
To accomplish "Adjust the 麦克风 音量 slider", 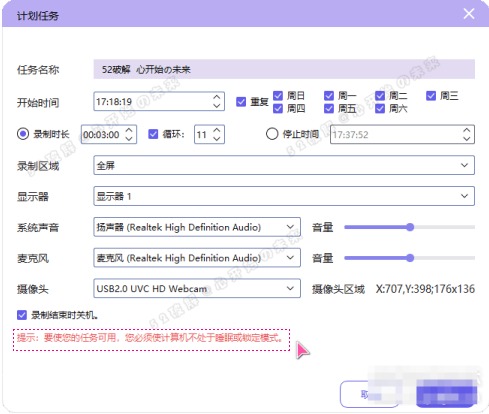I will pos(410,258).
